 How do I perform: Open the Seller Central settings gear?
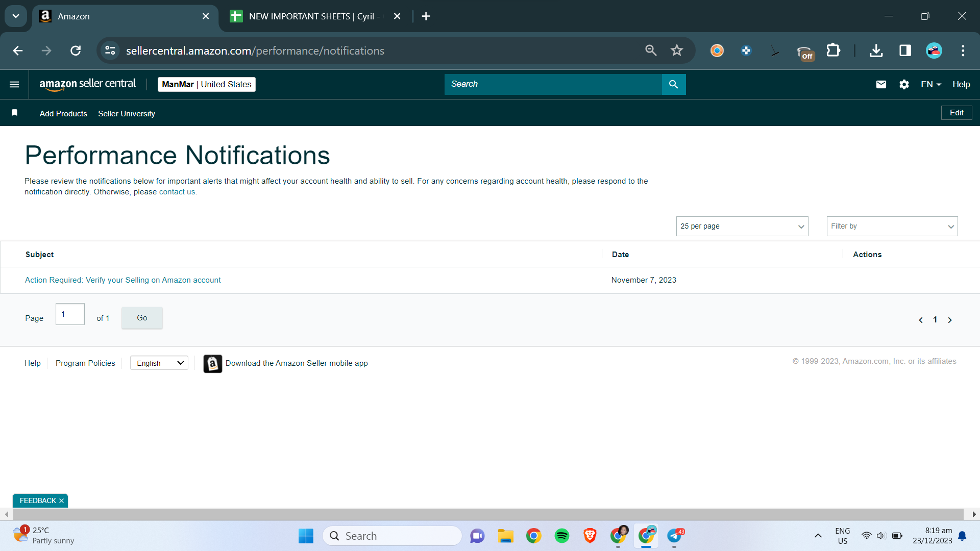[x=904, y=84]
